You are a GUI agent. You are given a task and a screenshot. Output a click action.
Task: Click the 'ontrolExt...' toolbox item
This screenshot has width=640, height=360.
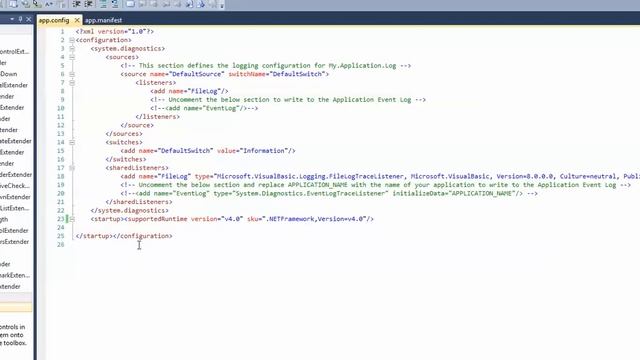(x=15, y=51)
